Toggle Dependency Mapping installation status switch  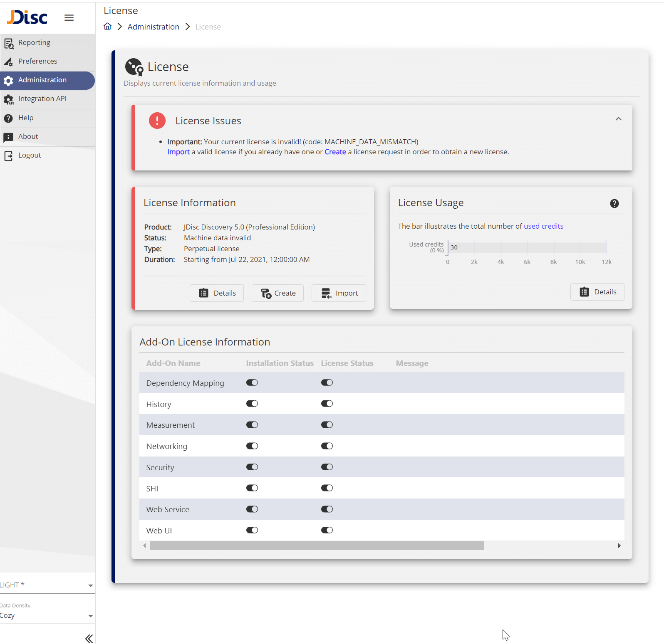pyautogui.click(x=252, y=382)
